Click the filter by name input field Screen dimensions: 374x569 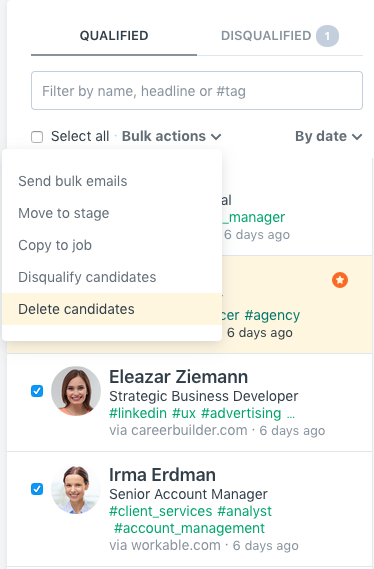[197, 91]
